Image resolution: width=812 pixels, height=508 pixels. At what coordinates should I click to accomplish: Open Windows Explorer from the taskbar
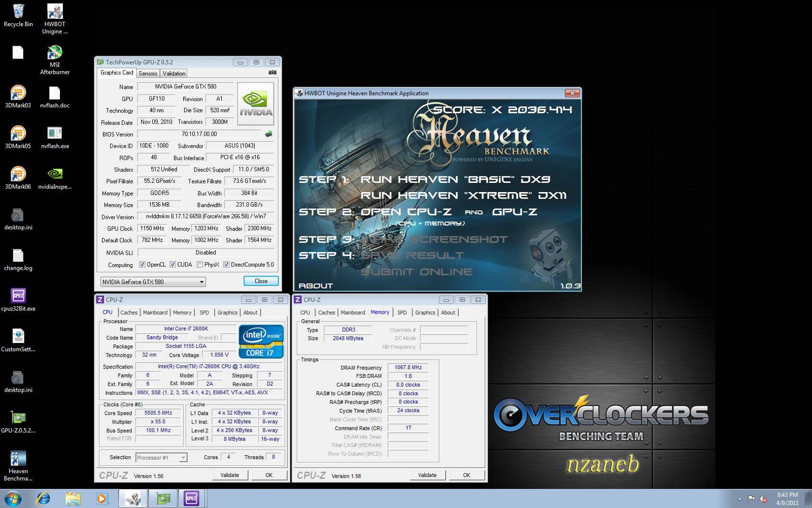click(x=73, y=498)
